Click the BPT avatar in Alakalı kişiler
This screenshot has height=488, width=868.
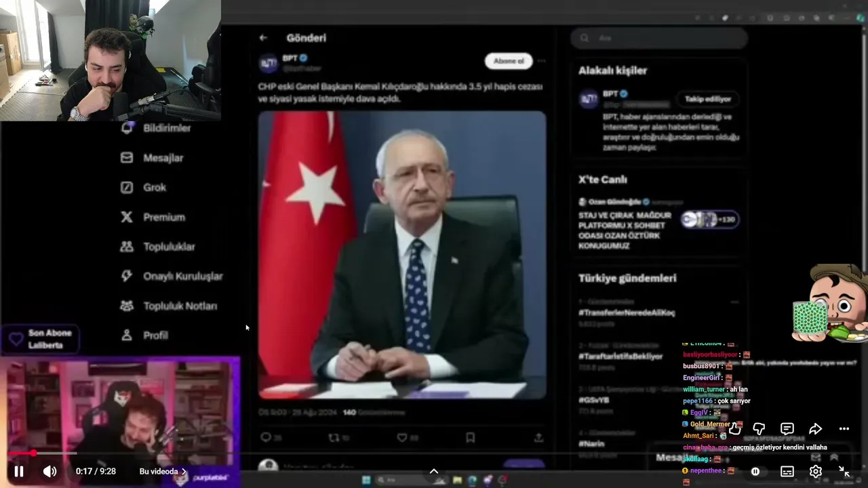[x=588, y=99]
